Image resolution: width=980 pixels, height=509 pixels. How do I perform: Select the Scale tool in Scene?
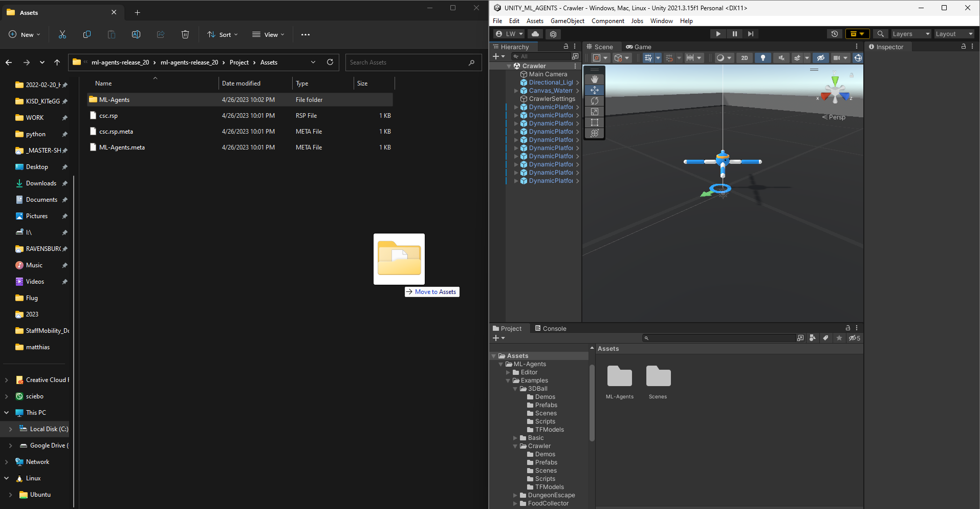pyautogui.click(x=594, y=112)
